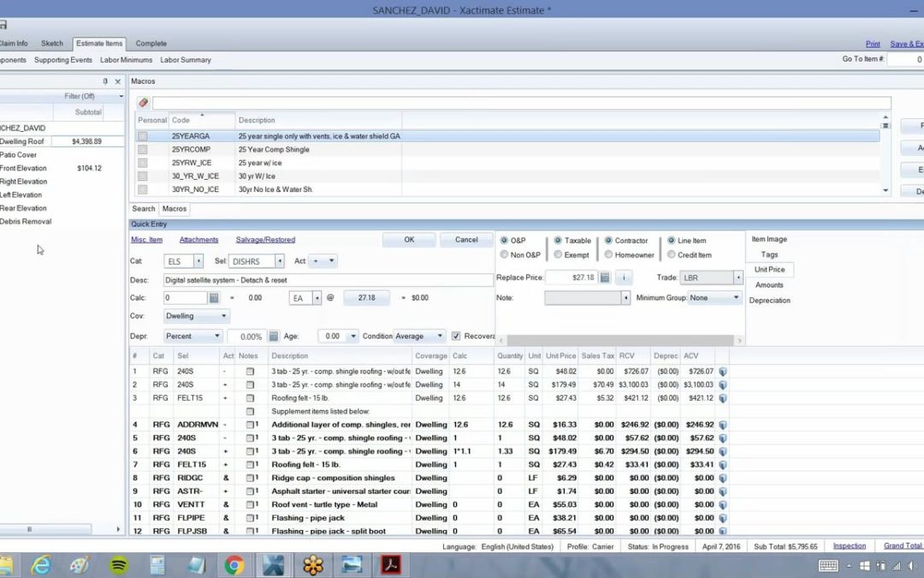Open the Salvage/Restored link
Viewport: 924px width, 578px height.
tap(265, 240)
